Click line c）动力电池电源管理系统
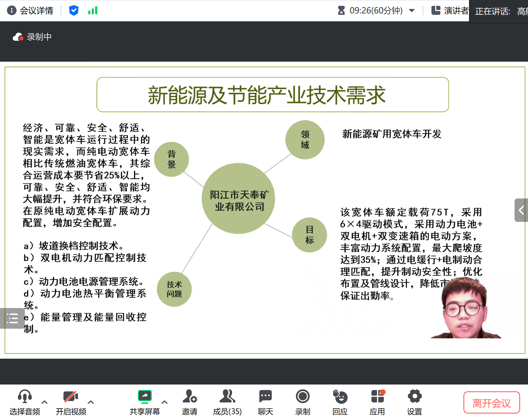This screenshot has width=528, height=420. pyautogui.click(x=84, y=281)
